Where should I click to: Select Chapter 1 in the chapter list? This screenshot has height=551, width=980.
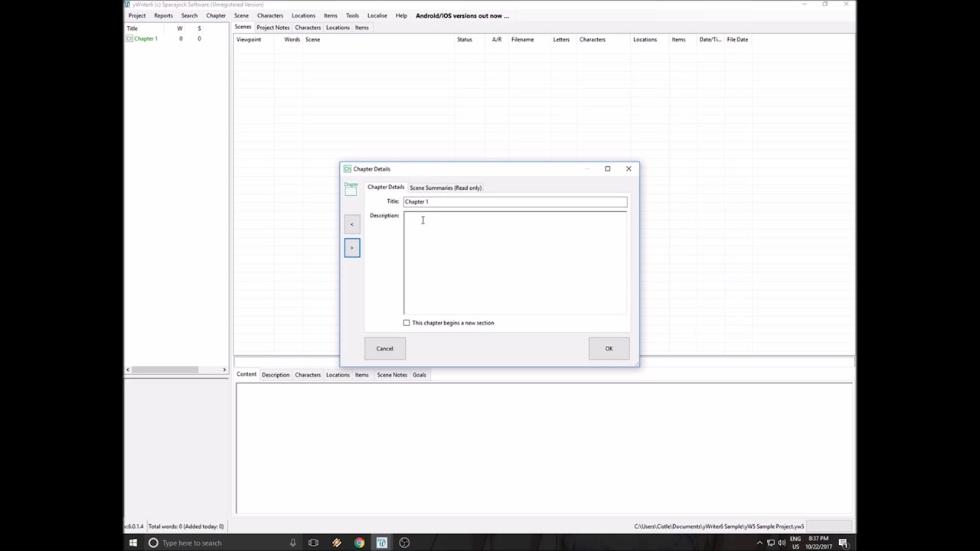coord(145,38)
